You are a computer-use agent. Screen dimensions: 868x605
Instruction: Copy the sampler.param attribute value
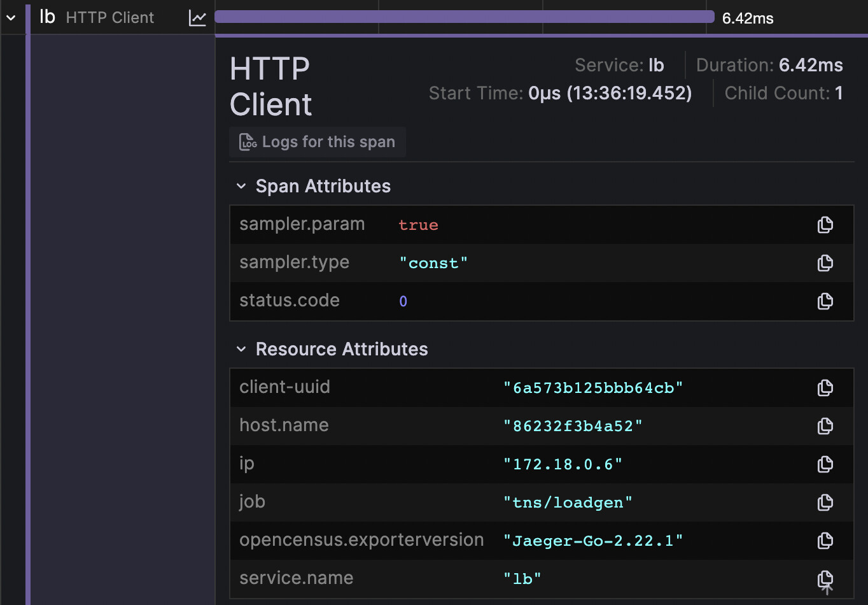[825, 225]
